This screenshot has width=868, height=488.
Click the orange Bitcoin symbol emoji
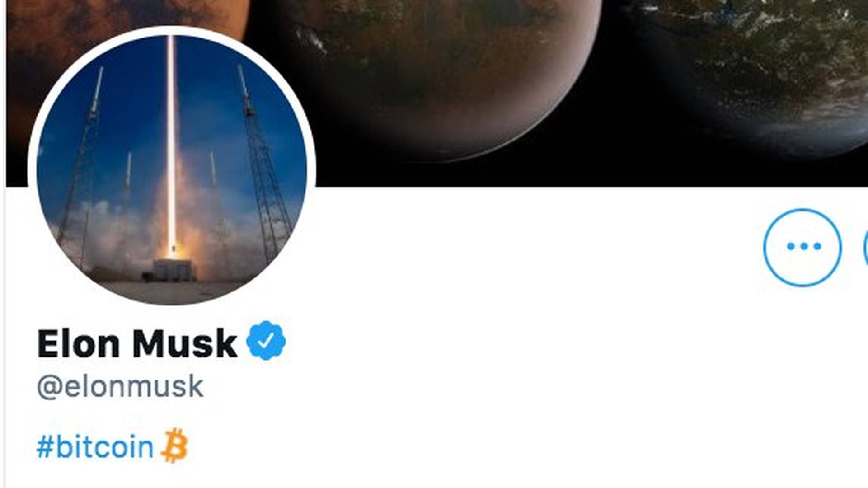(x=175, y=446)
